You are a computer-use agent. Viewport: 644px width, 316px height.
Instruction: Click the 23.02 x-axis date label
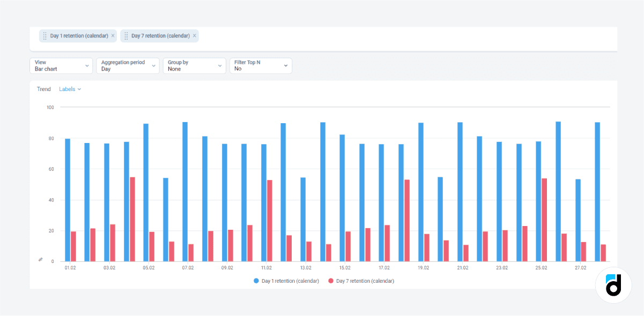pyautogui.click(x=502, y=268)
